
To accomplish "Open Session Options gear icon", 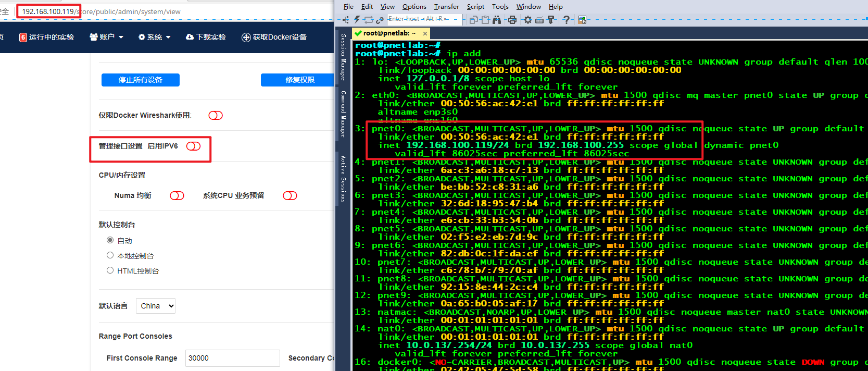I will click(x=528, y=20).
